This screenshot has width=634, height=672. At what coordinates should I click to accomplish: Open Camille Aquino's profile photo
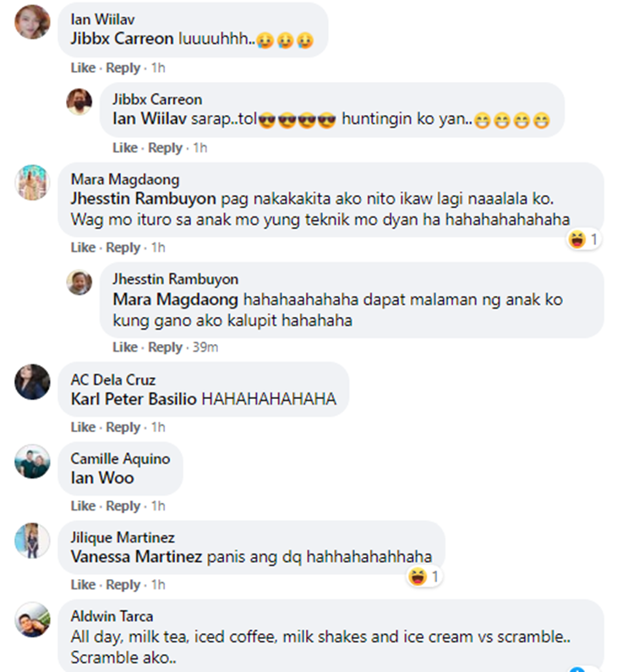pos(33,462)
